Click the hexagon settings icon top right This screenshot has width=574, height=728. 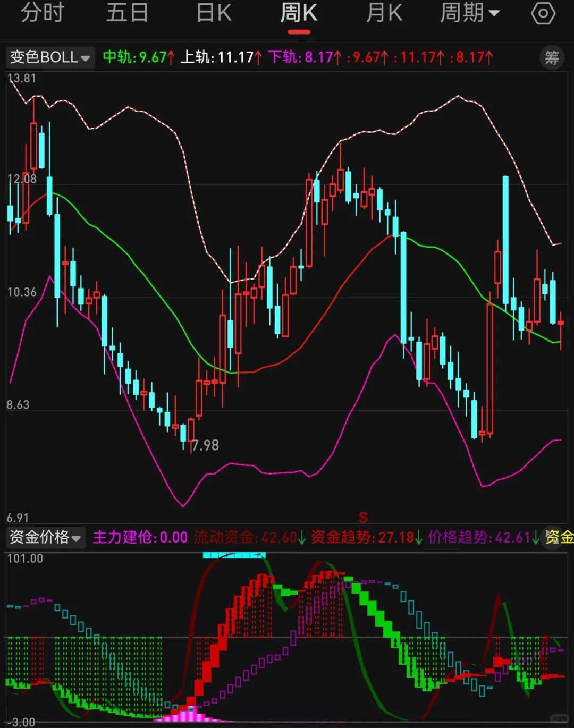(x=543, y=13)
